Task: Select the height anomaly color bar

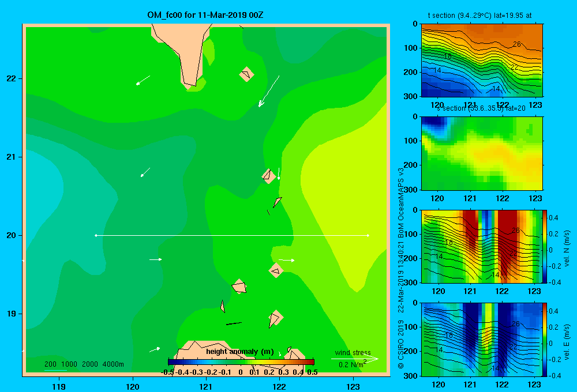Action: coord(241,362)
